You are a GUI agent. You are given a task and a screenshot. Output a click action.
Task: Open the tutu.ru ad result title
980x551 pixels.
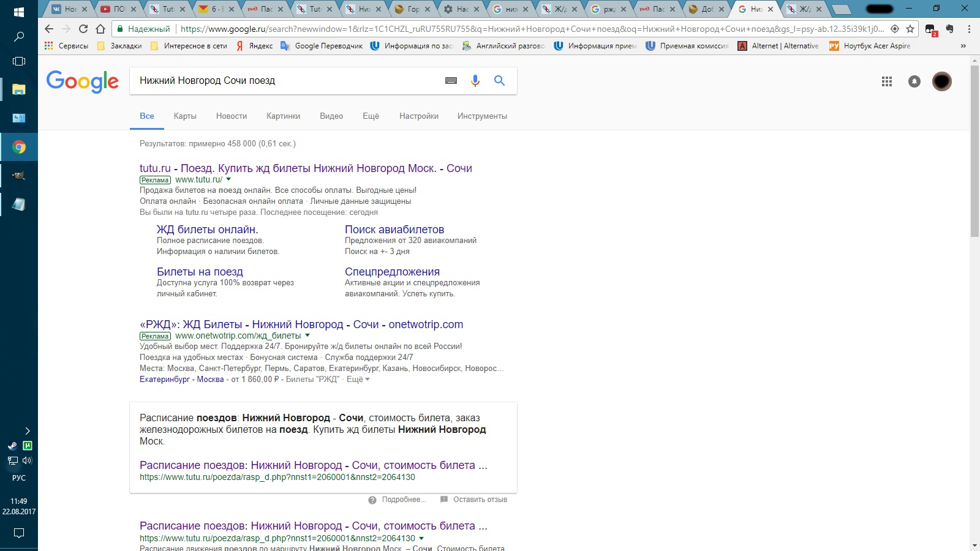coord(306,168)
